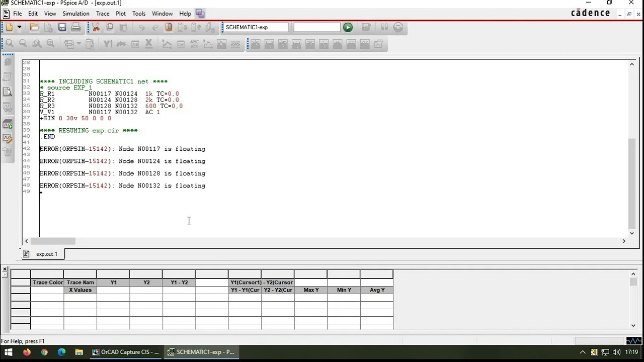The height and width of the screenshot is (362, 644).
Task: Open the Edit menu
Action: 33,14
